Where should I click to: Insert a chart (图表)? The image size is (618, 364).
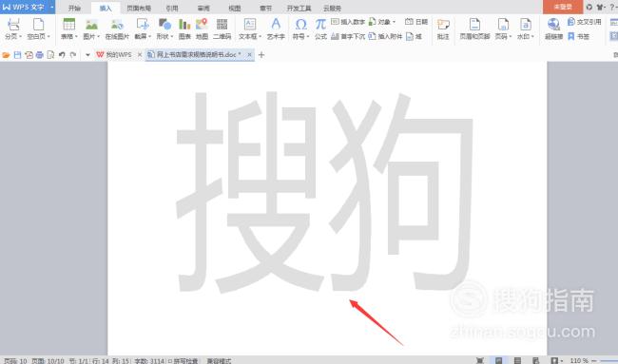click(x=184, y=29)
